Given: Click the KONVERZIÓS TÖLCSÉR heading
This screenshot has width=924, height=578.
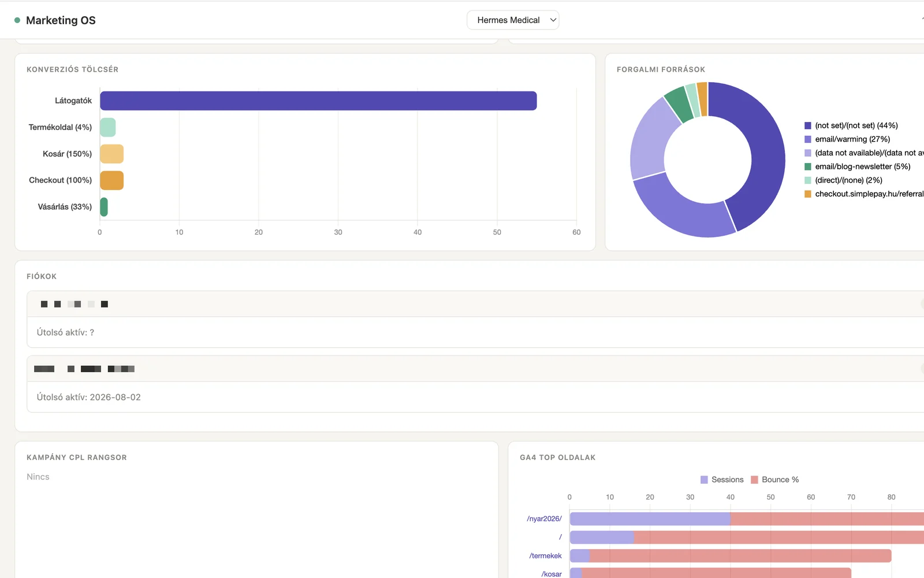Looking at the screenshot, I should coord(72,69).
